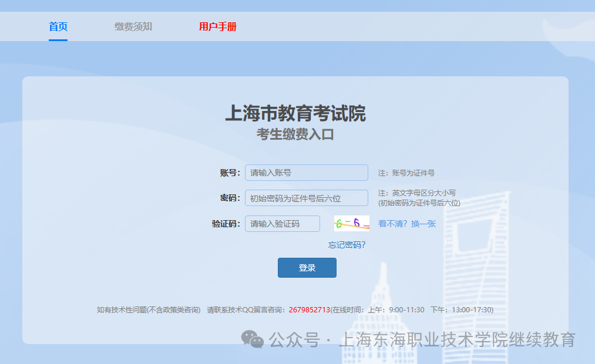The image size is (595, 364).
Task: Select the 首页 (Home) tab
Action: pyautogui.click(x=58, y=26)
